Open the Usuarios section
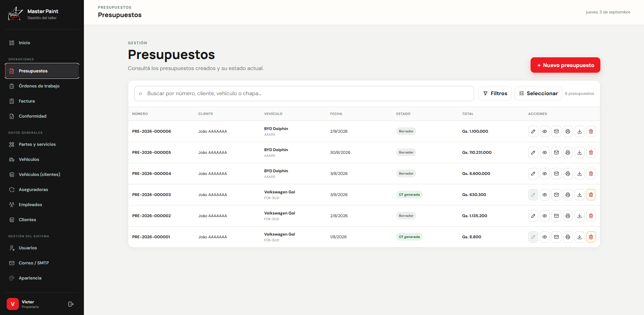Screen dimensions: 644x315 (x=42, y=248)
